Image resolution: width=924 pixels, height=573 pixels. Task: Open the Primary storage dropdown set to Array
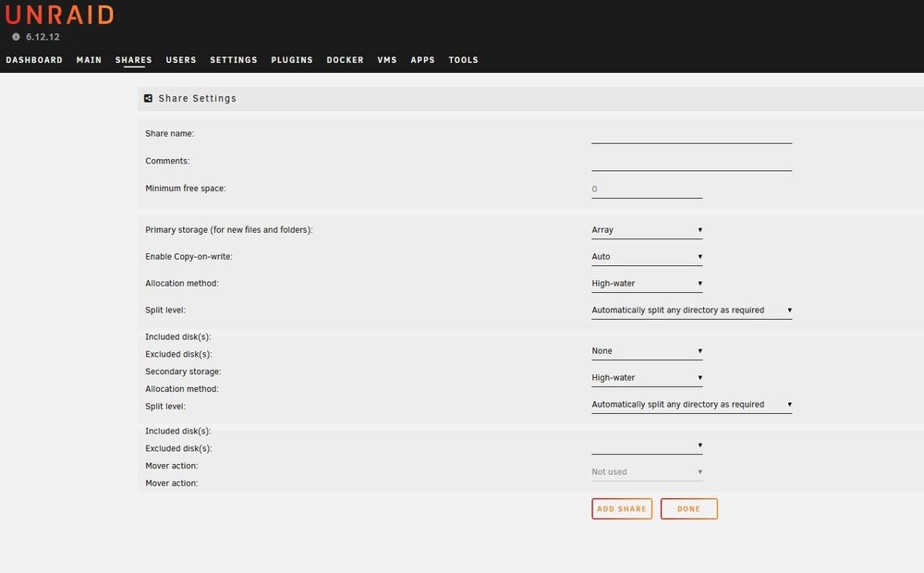[x=647, y=230]
